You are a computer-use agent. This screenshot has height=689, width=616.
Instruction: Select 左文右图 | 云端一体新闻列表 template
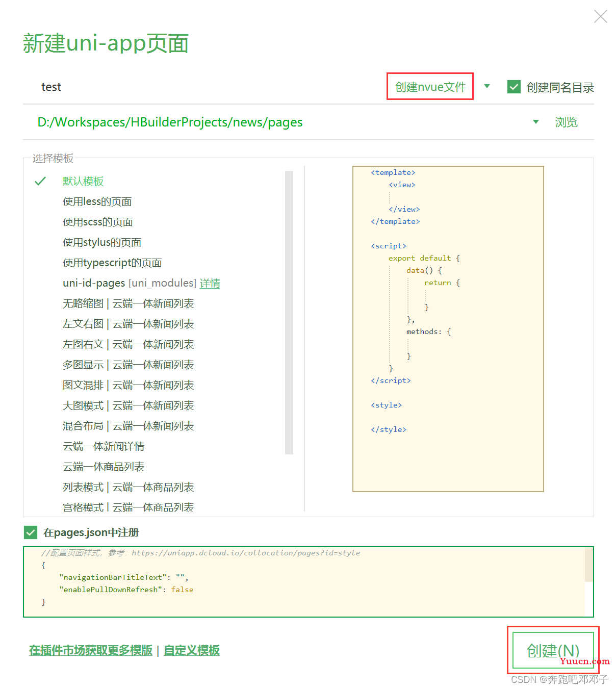(128, 324)
